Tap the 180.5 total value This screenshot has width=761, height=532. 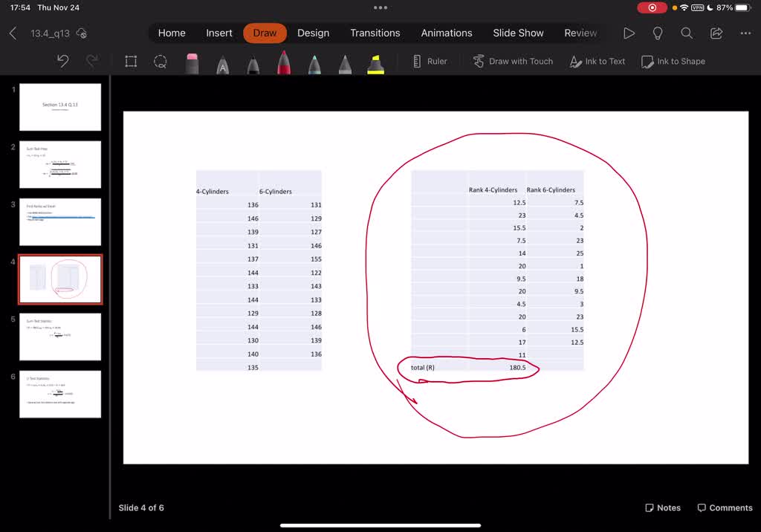click(x=517, y=368)
